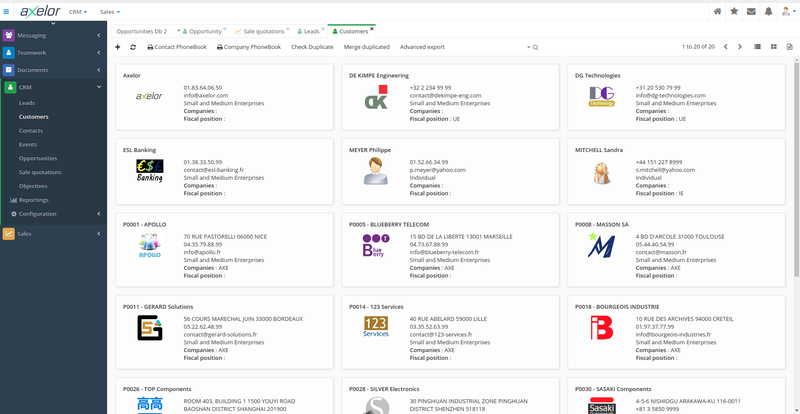
Task: Click the search magnifier icon
Action: click(x=535, y=47)
